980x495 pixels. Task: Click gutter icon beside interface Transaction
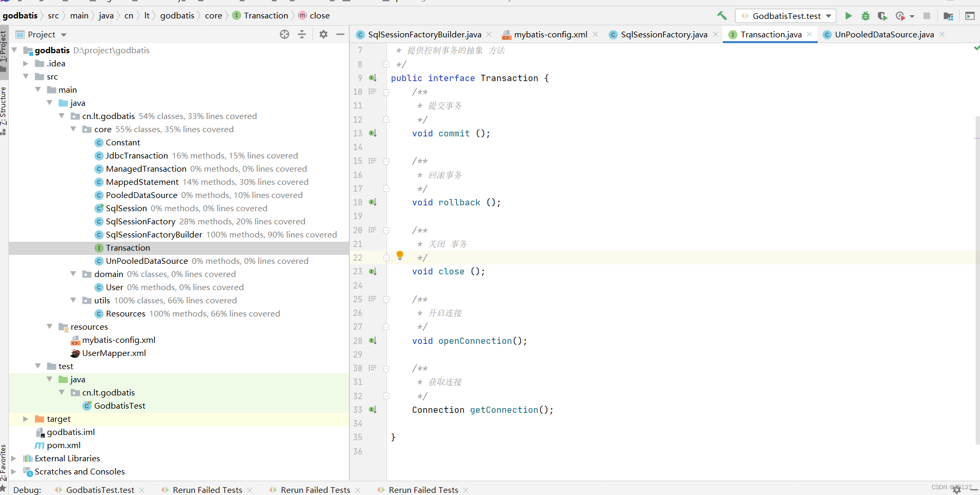click(373, 78)
